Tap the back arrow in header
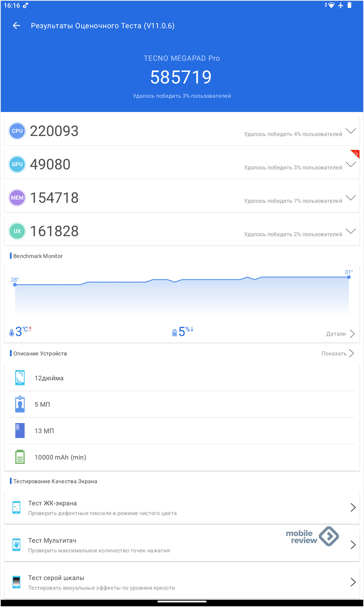 click(x=16, y=25)
